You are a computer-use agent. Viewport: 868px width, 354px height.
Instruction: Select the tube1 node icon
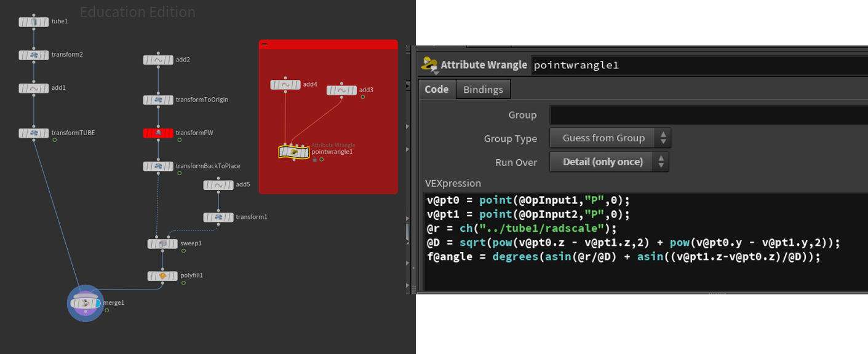[34, 22]
